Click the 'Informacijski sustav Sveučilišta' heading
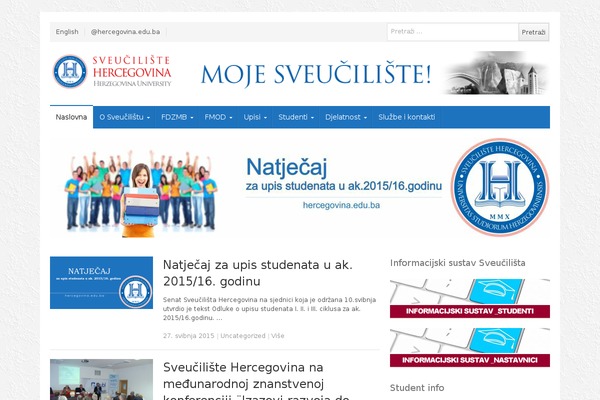 458,263
